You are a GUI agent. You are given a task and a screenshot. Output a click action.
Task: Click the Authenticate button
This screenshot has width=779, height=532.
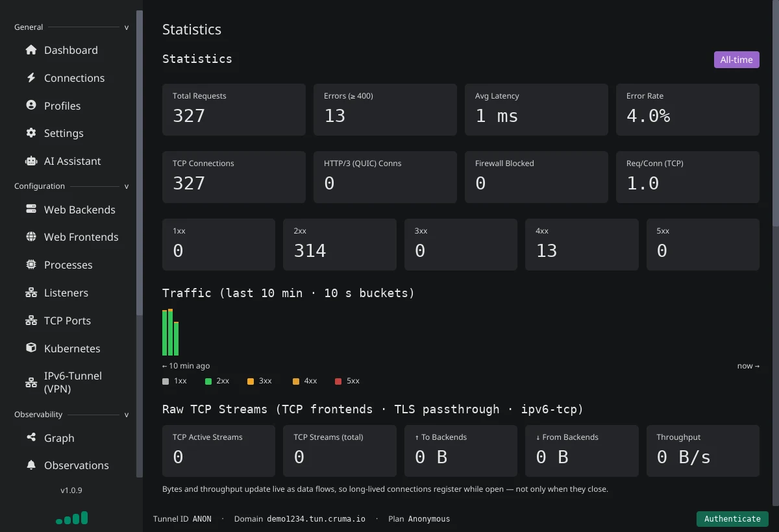coord(732,519)
